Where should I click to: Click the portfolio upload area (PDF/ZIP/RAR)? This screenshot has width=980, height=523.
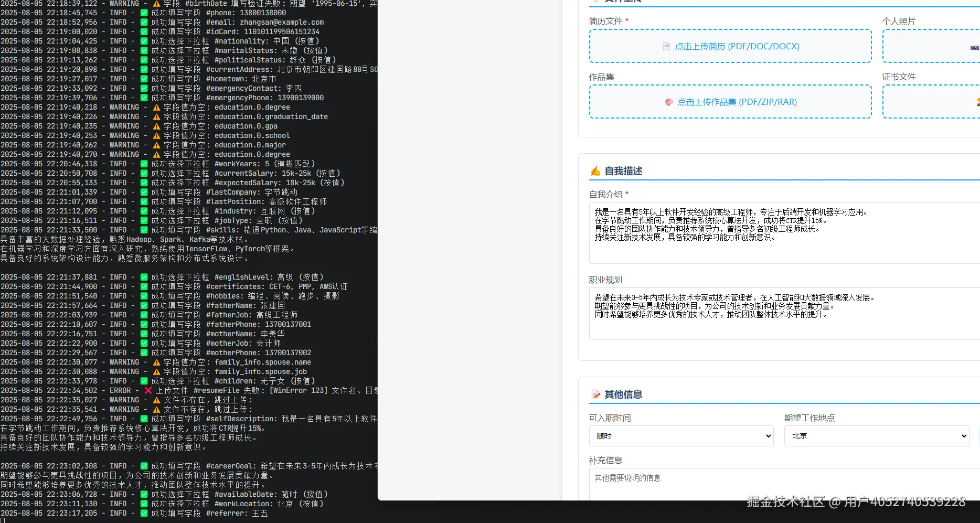pyautogui.click(x=730, y=102)
